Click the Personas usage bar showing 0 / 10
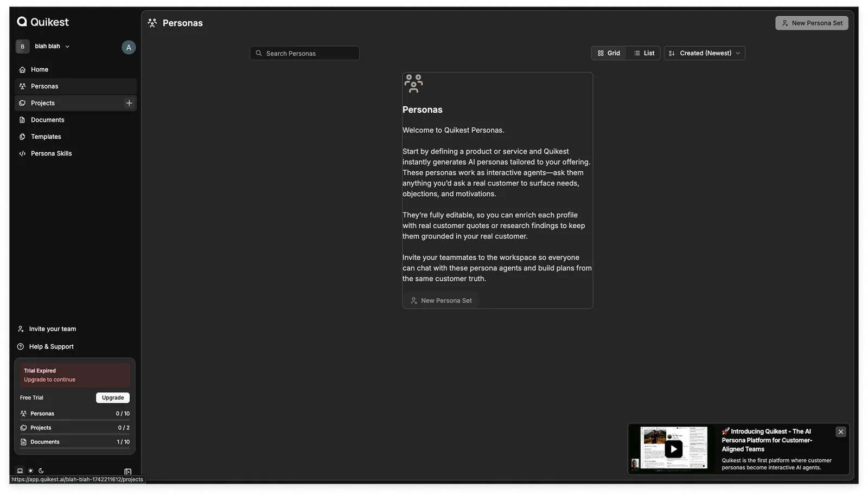This screenshot has height=496, width=868. coord(75,415)
